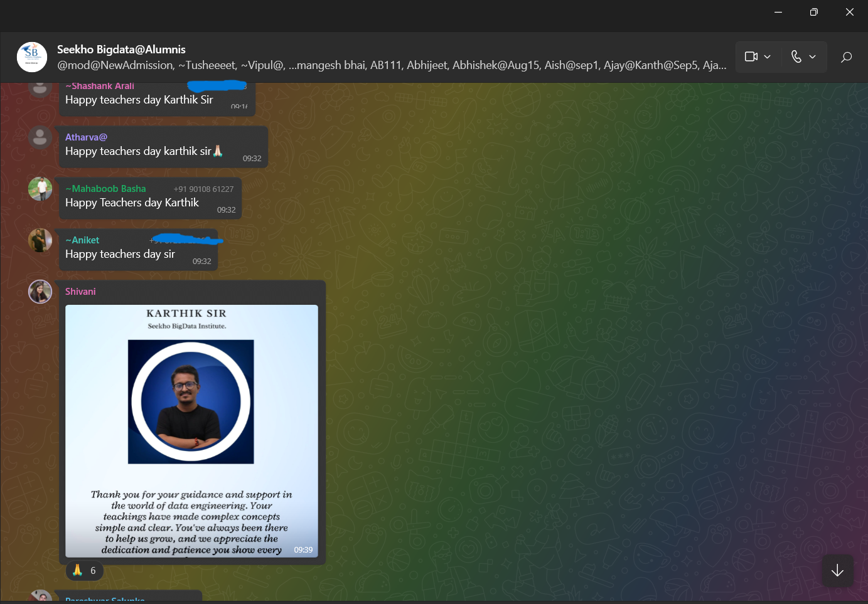Screen dimensions: 868x604
Task: Select message 'Happy Teachers day Karthik'
Action: [132, 203]
